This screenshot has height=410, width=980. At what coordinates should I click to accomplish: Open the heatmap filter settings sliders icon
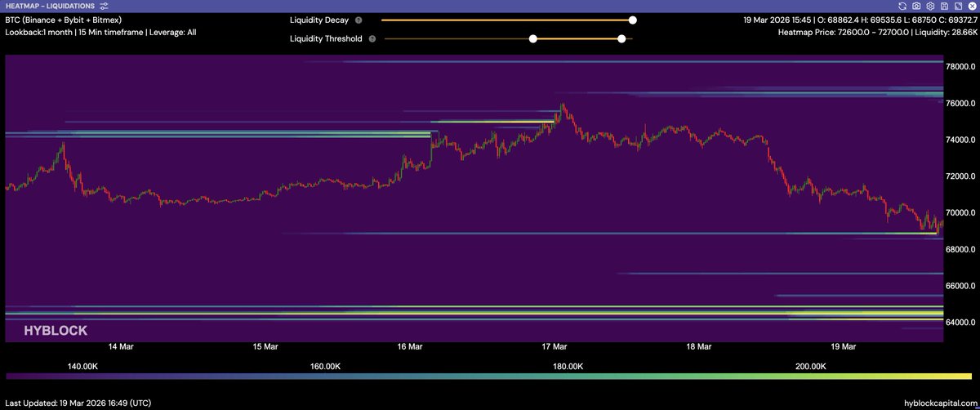tap(105, 6)
